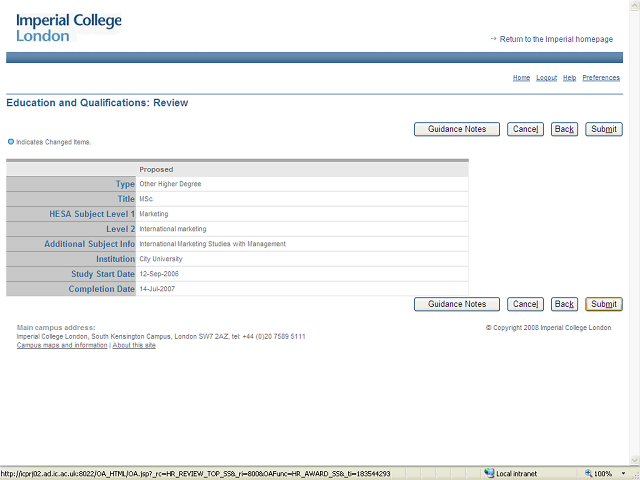
Task: Click the Changed Items indicator icon
Action: (x=11, y=141)
